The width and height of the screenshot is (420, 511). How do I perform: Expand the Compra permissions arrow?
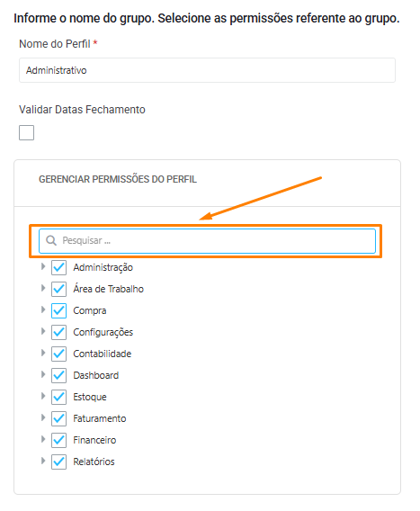(43, 309)
